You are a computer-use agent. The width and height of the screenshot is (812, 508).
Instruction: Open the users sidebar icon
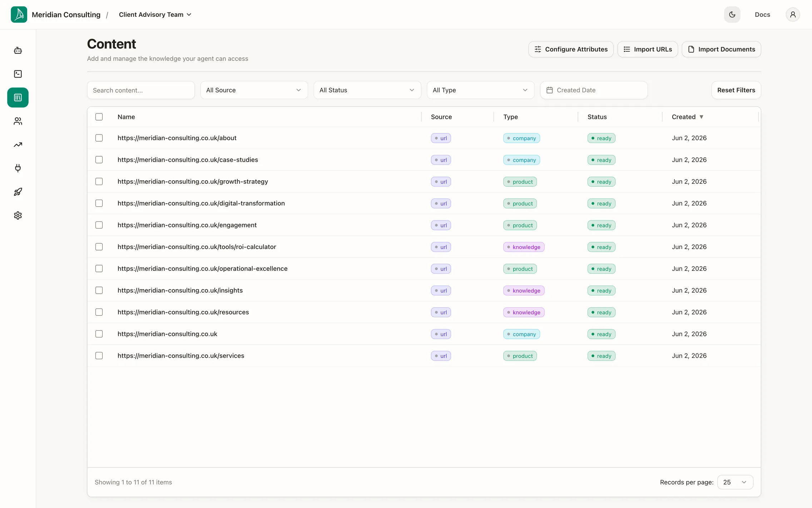tap(18, 121)
